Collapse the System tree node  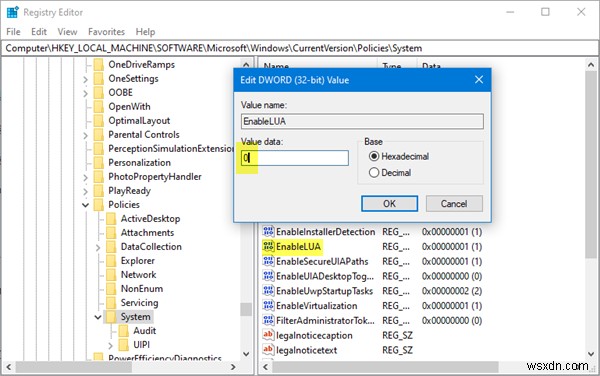point(98,317)
